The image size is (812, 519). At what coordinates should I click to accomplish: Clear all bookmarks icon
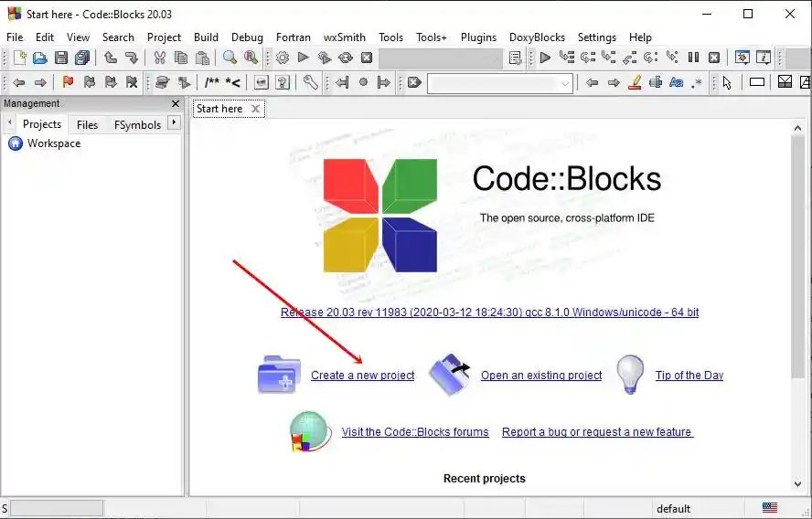point(132,82)
